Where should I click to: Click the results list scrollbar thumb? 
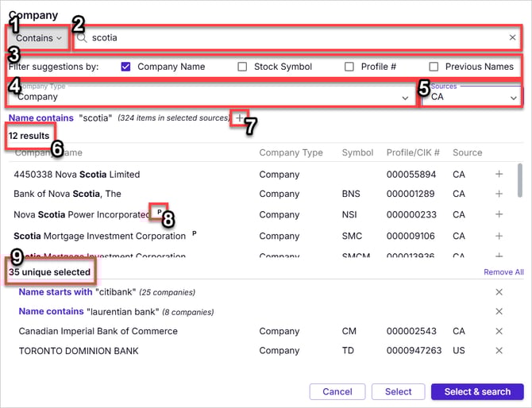(x=520, y=180)
